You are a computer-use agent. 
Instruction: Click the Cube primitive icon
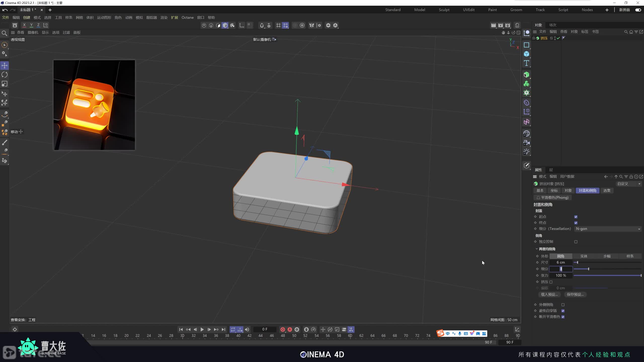coord(526,54)
